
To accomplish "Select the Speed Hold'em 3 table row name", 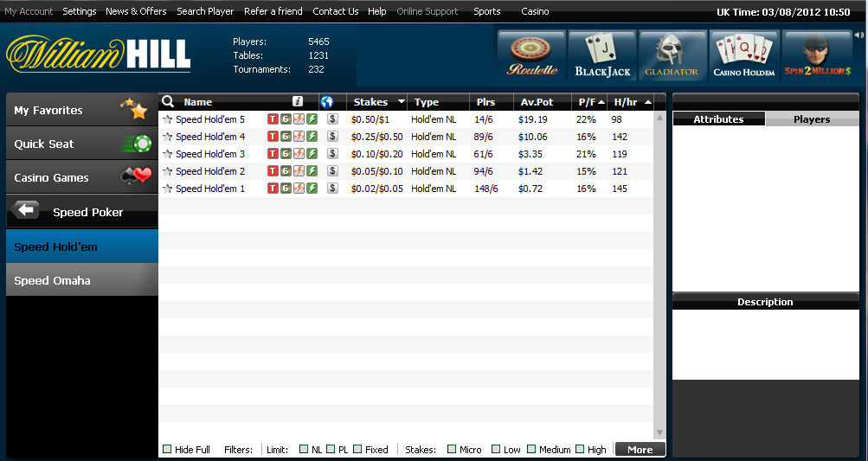I will click(210, 154).
